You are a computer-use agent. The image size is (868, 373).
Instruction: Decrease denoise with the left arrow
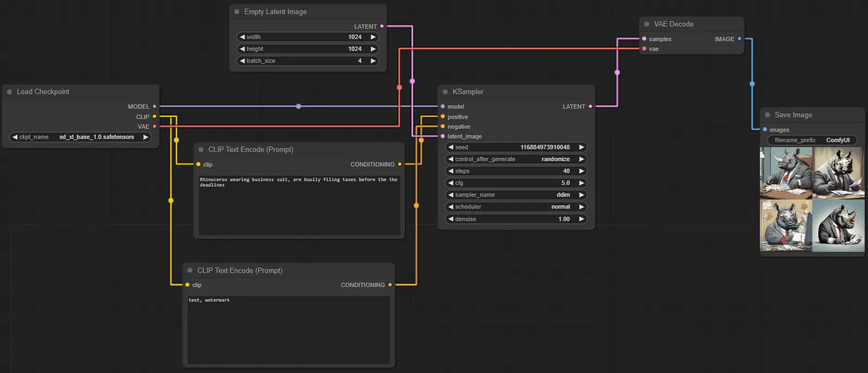451,219
